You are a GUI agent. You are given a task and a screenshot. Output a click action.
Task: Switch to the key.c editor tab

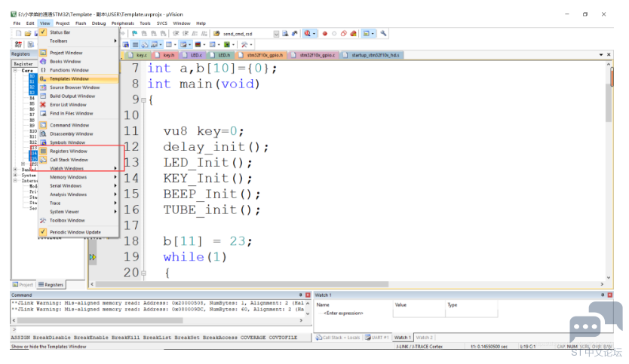137,55
